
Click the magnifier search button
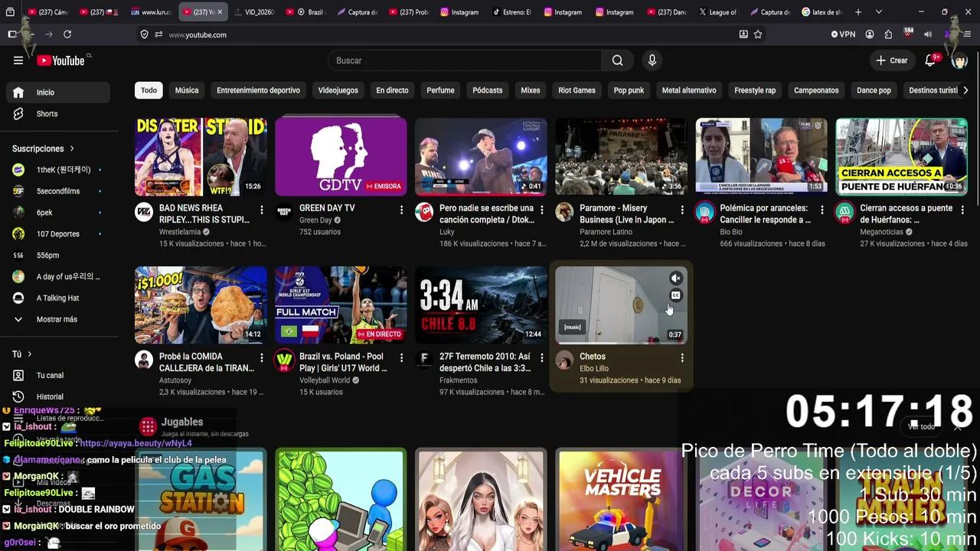[x=617, y=60]
